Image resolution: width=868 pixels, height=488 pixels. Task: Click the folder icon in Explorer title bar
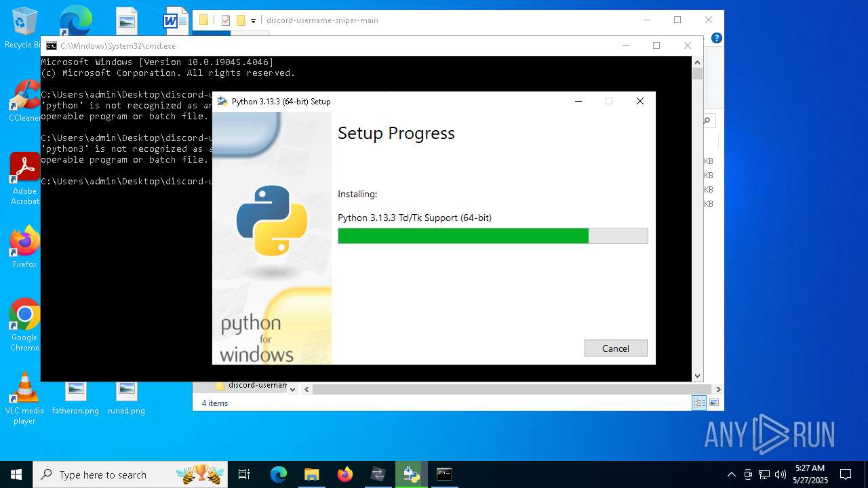click(x=203, y=20)
